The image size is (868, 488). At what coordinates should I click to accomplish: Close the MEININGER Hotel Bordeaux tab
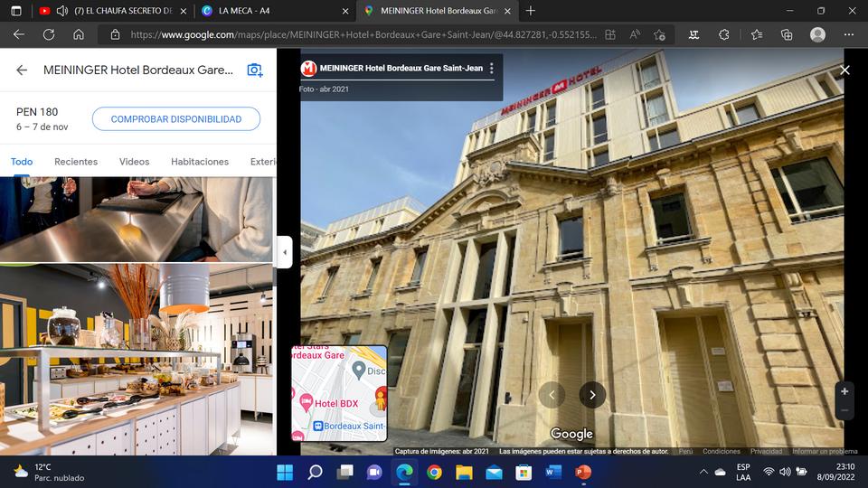point(507,11)
